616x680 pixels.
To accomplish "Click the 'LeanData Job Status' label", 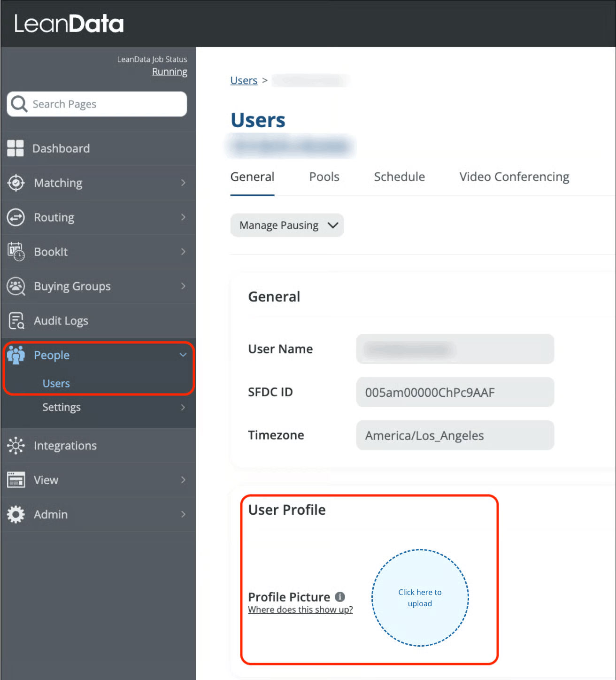I will click(152, 59).
